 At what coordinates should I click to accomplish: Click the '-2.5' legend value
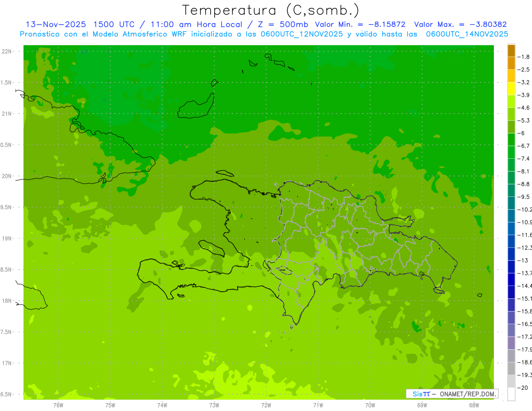[x=524, y=70]
